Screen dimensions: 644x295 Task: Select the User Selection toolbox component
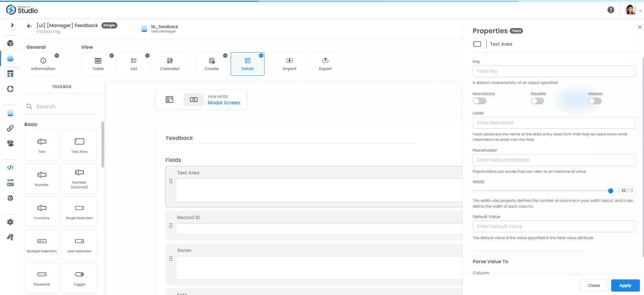[79, 245]
